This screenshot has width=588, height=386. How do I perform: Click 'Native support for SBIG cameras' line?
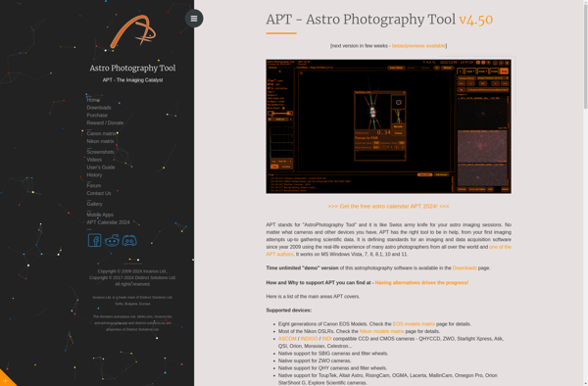coord(333,354)
